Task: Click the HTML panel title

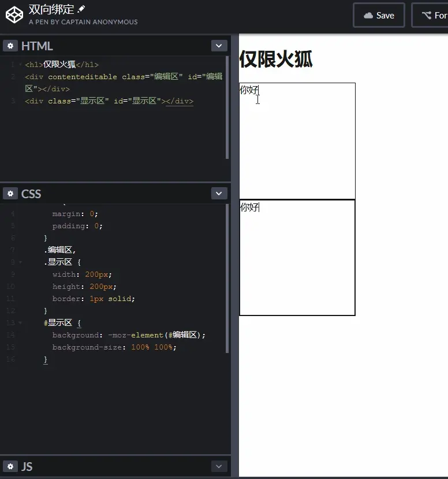Action: pos(37,46)
